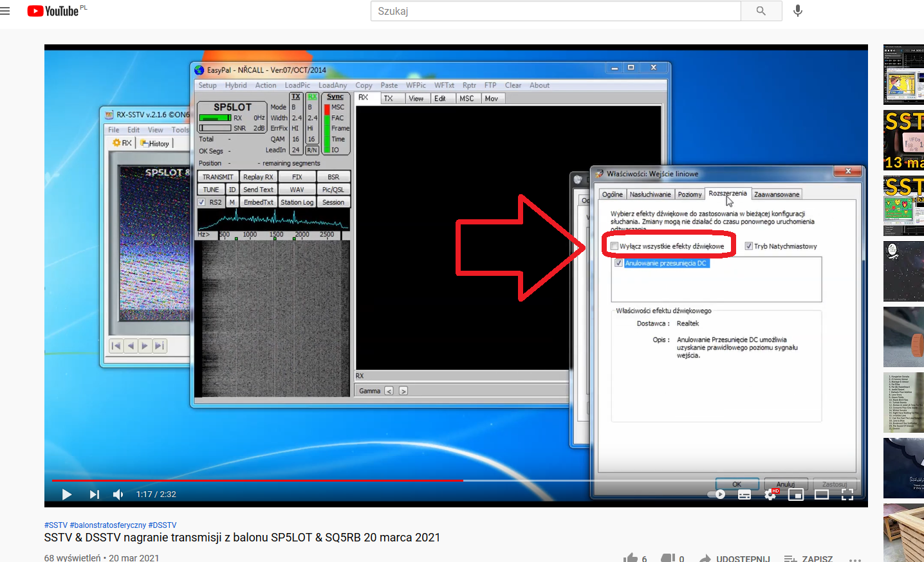Play the YouTube video
This screenshot has width=924, height=562.
(x=66, y=494)
